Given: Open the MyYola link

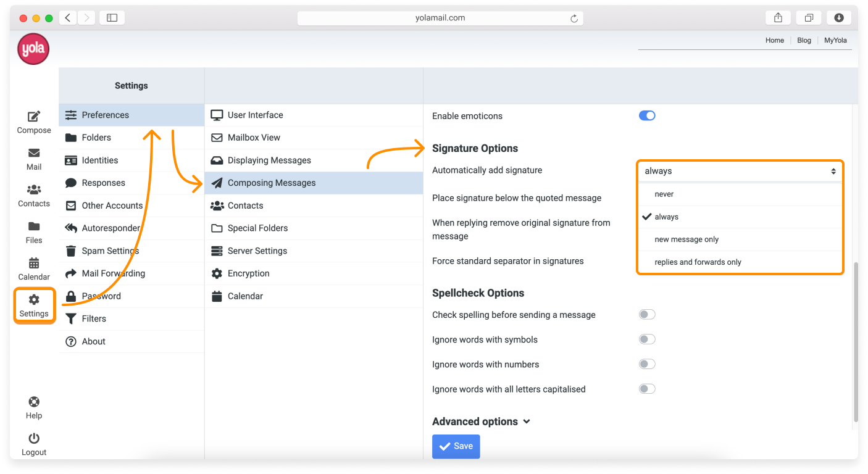Looking at the screenshot, I should click(x=835, y=40).
